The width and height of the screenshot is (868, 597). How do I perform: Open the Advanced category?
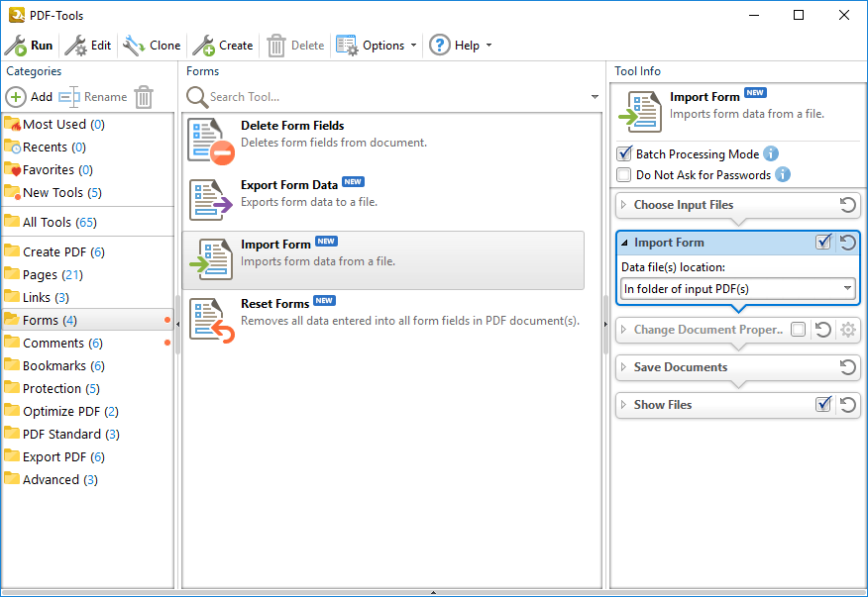[x=87, y=479]
